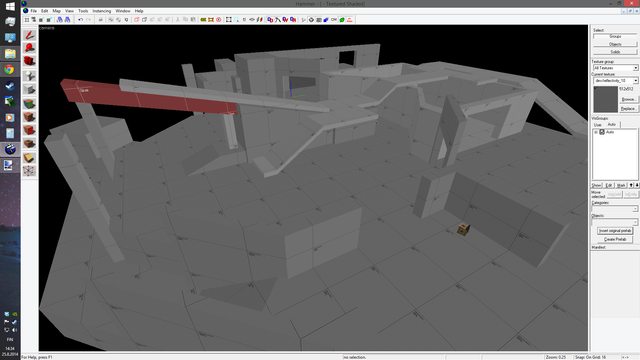This screenshot has height=360, width=640.
Task: Click the current texture preview swatch
Action: [605, 99]
